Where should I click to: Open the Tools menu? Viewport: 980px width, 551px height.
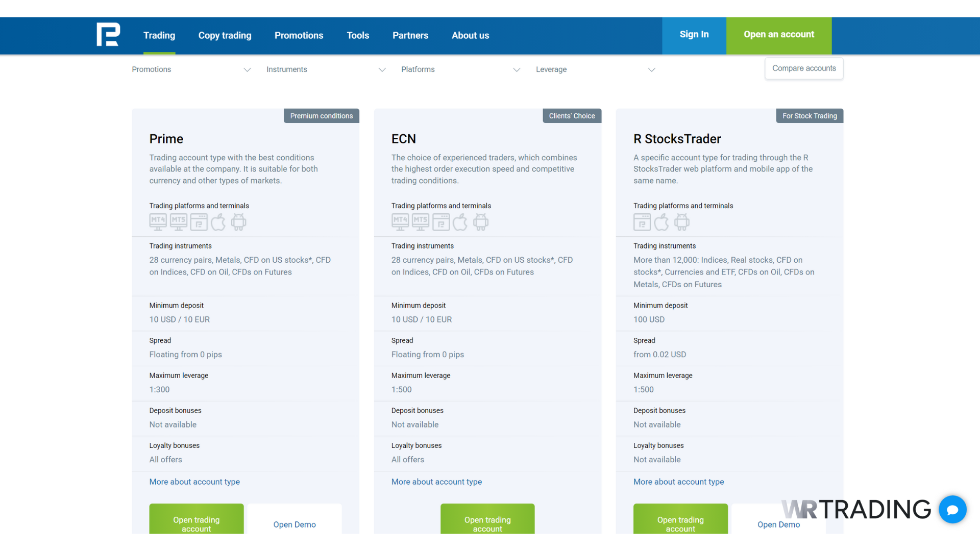358,35
